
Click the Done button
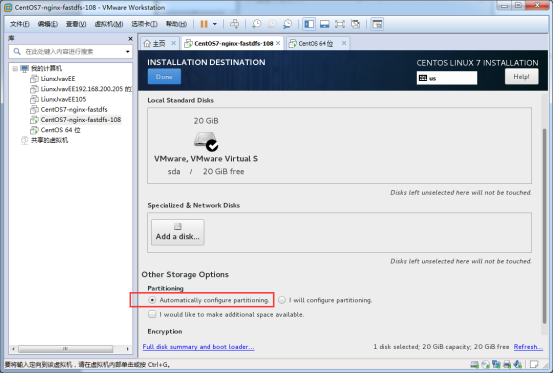click(164, 77)
